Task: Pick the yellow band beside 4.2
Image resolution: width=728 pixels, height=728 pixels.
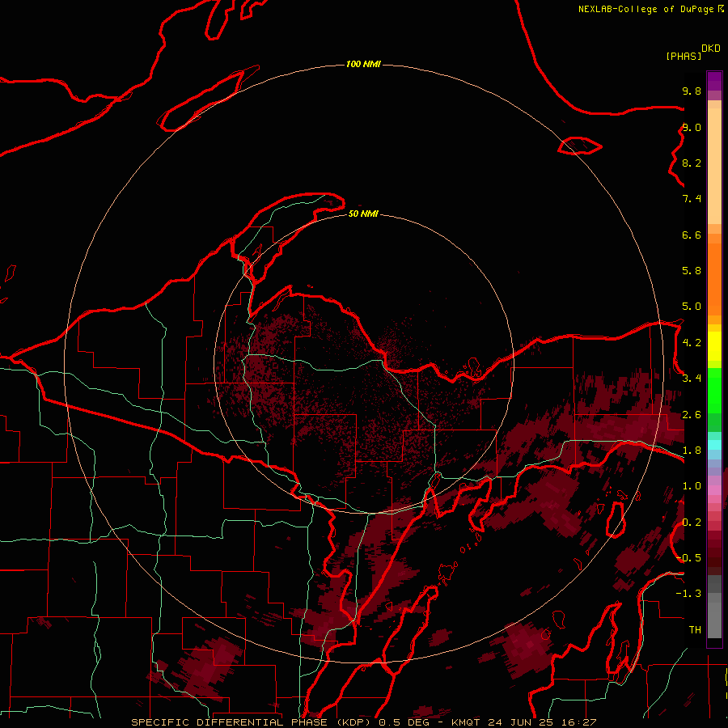Action: click(x=714, y=346)
